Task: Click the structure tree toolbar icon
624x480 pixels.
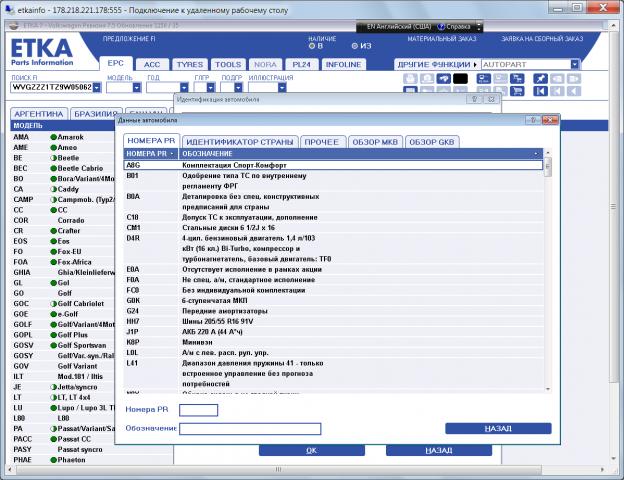Action: coord(517,78)
